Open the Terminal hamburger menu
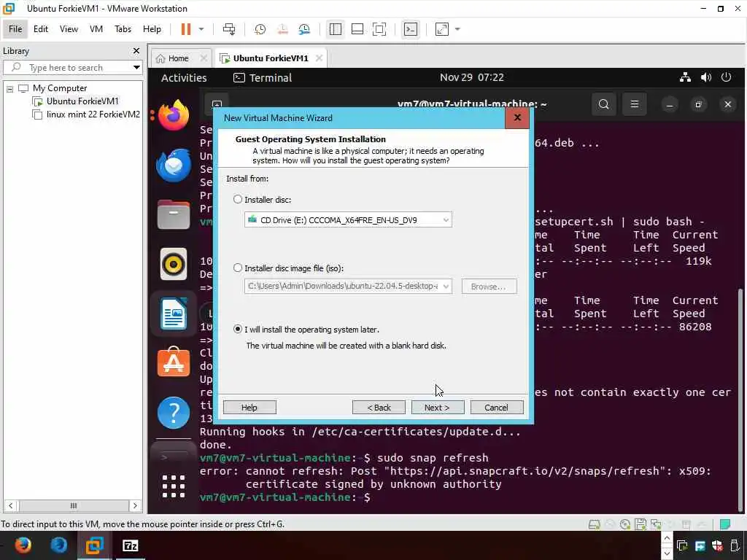The width and height of the screenshot is (747, 560). coord(635,104)
